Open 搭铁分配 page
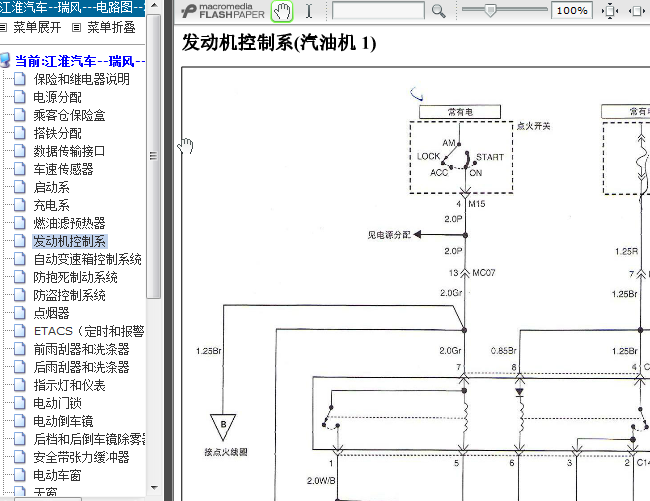The height and width of the screenshot is (501, 650). coord(58,133)
